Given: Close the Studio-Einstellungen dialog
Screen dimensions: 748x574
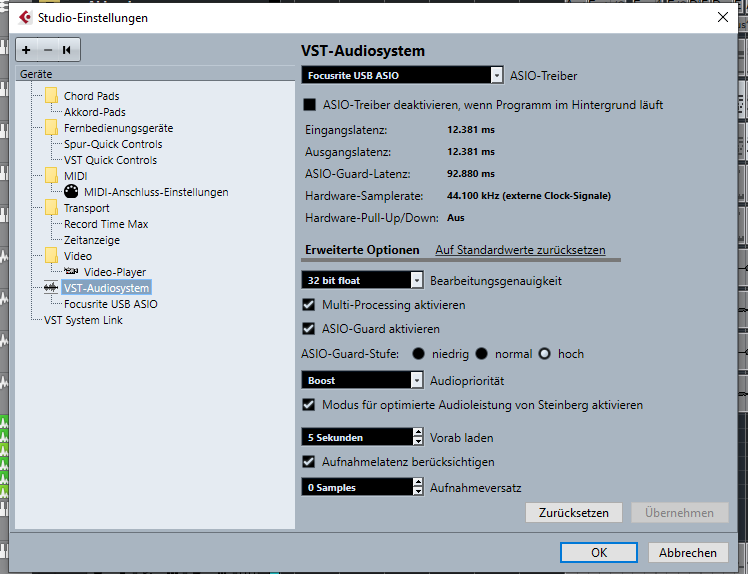Looking at the screenshot, I should tap(723, 17).
